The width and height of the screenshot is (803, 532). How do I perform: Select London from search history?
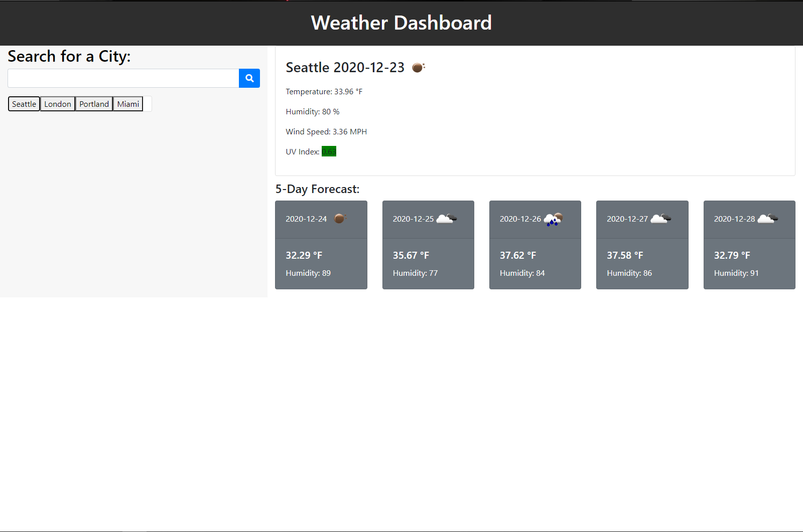pos(58,104)
